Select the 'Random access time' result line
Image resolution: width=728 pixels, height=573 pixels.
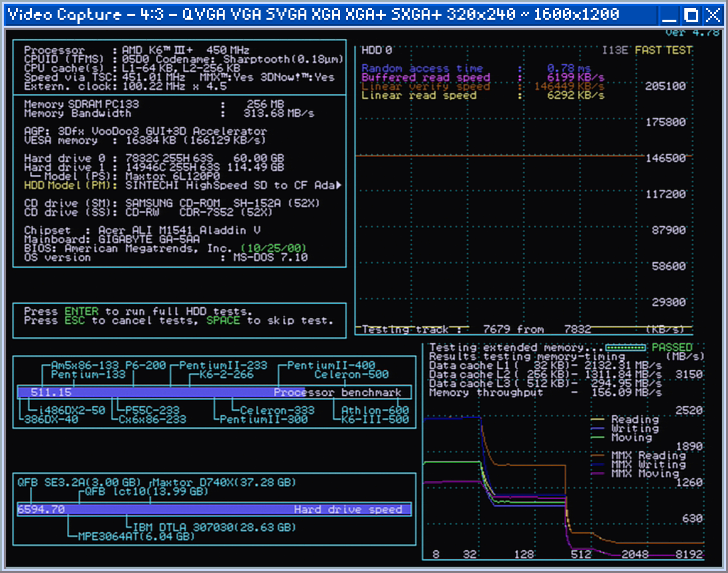(476, 68)
